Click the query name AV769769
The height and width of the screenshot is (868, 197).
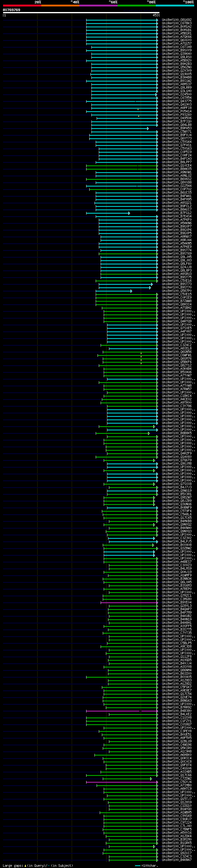coord(11,10)
